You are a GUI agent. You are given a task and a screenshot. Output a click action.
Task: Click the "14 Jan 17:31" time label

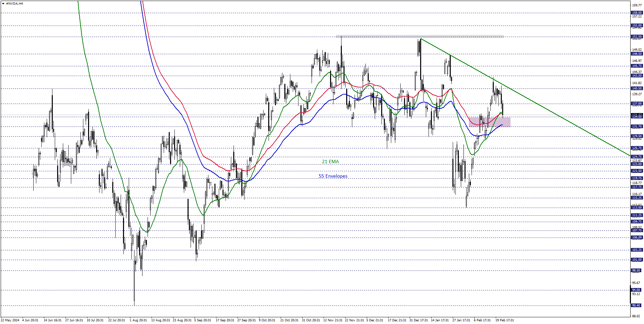(x=440, y=320)
